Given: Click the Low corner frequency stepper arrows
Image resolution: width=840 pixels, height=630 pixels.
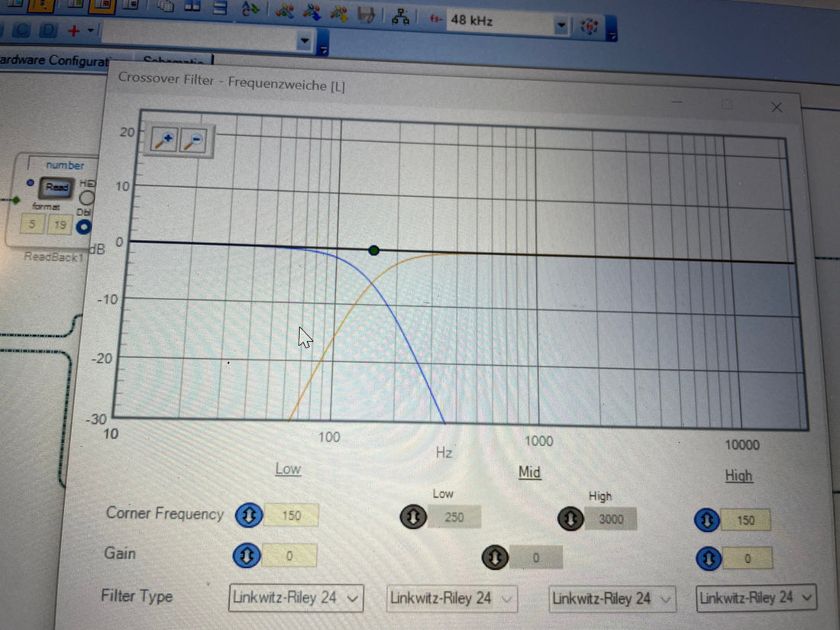Looking at the screenshot, I should (247, 515).
